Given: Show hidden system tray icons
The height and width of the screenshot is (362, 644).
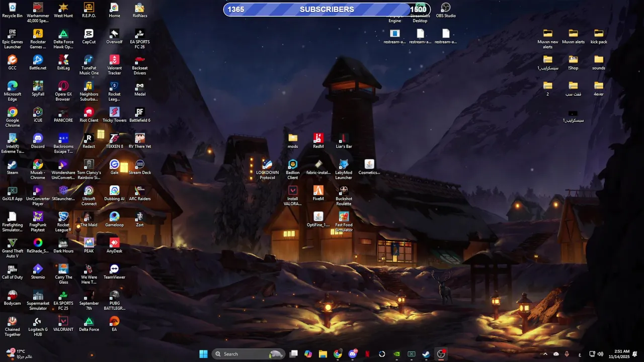Looking at the screenshot, I should pyautogui.click(x=545, y=354).
